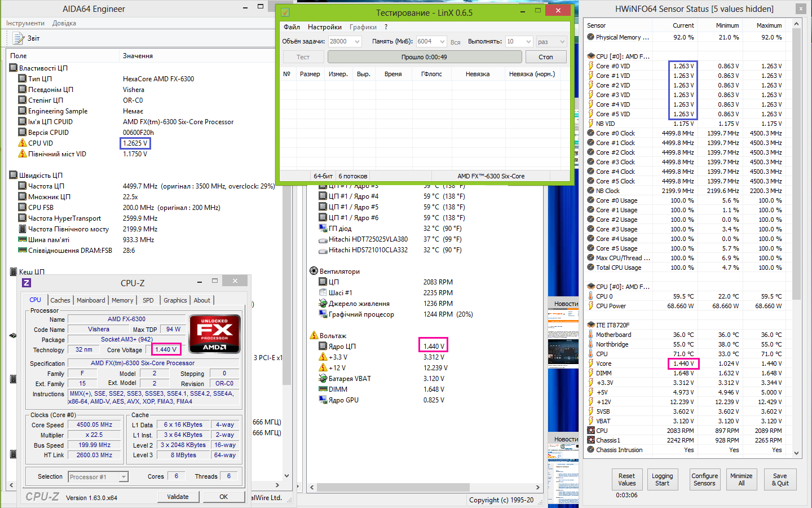
Task: Click the drive icon for Hitachi HDT725025VLA380
Action: [323, 239]
